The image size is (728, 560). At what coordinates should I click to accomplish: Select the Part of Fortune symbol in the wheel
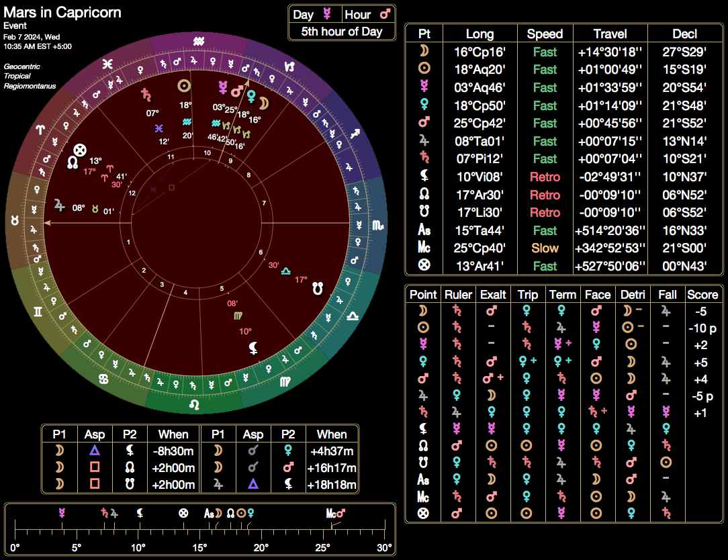click(80, 149)
